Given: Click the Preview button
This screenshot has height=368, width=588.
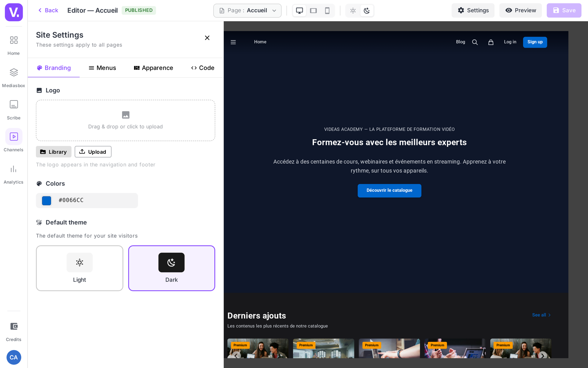Looking at the screenshot, I should click(520, 10).
